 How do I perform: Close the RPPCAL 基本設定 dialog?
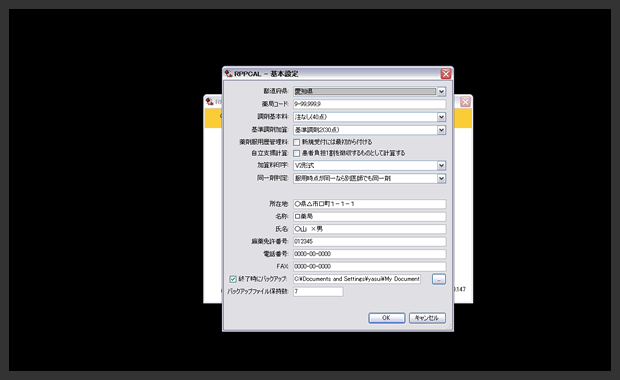446,74
